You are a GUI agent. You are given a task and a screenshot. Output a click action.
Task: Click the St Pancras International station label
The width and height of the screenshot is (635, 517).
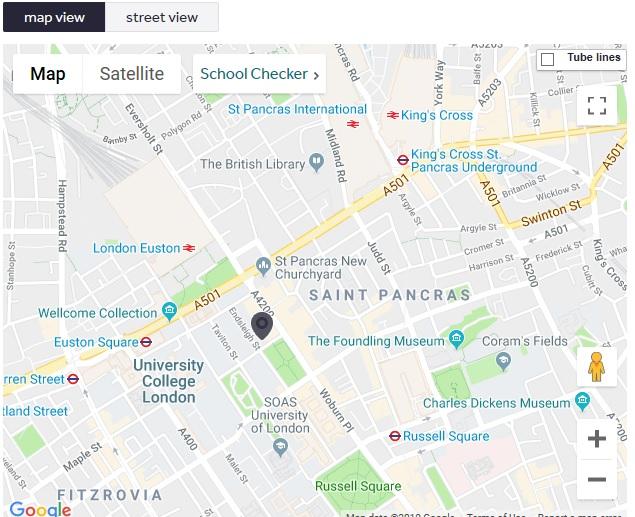(x=297, y=109)
